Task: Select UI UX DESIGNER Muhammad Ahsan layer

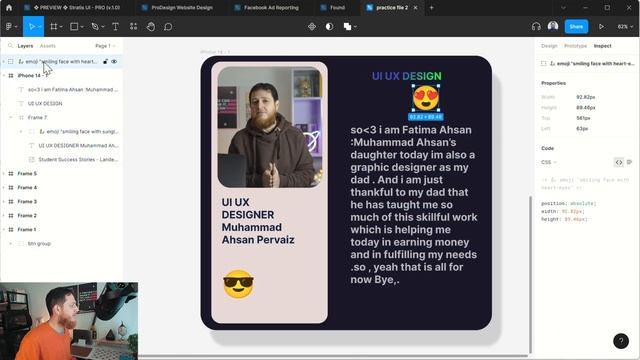Action: [78, 145]
